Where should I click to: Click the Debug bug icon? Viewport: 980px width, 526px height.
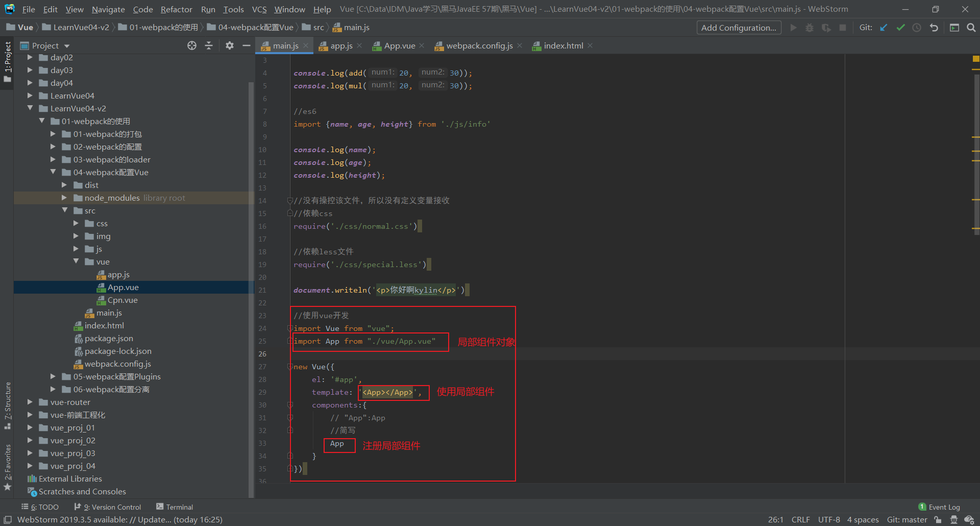click(810, 28)
